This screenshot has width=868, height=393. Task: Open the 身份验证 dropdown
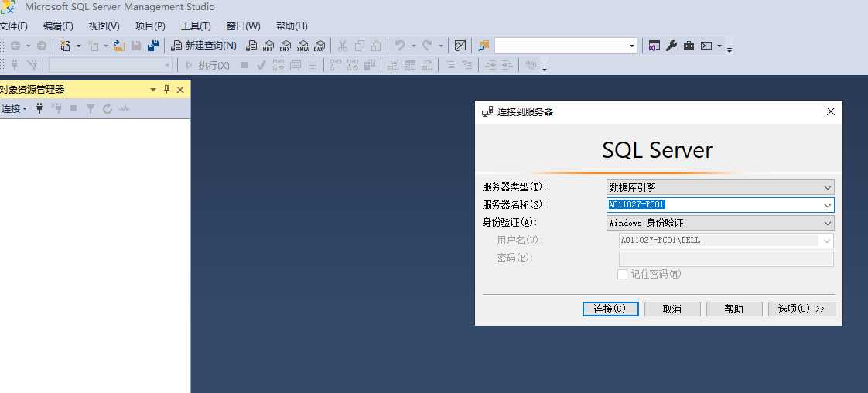pos(720,223)
